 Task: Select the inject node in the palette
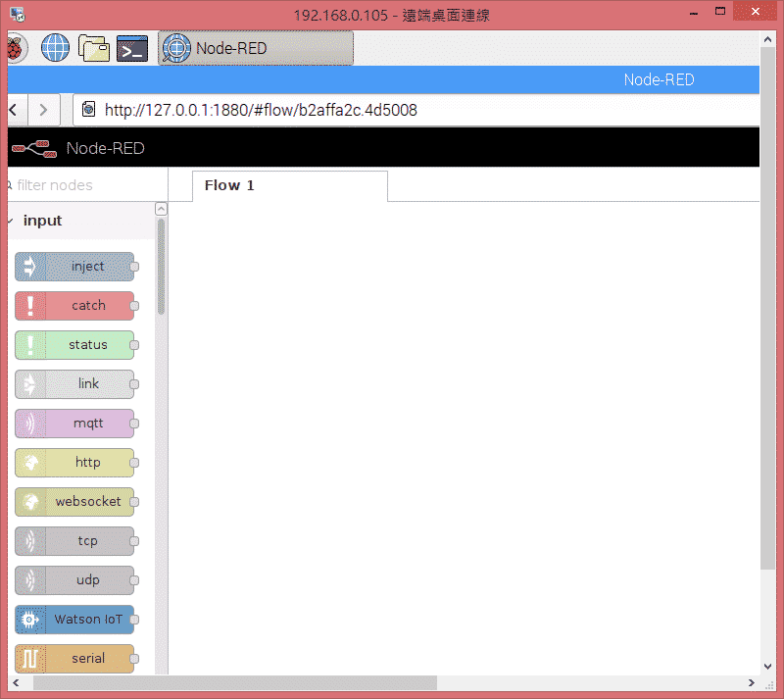click(x=74, y=267)
